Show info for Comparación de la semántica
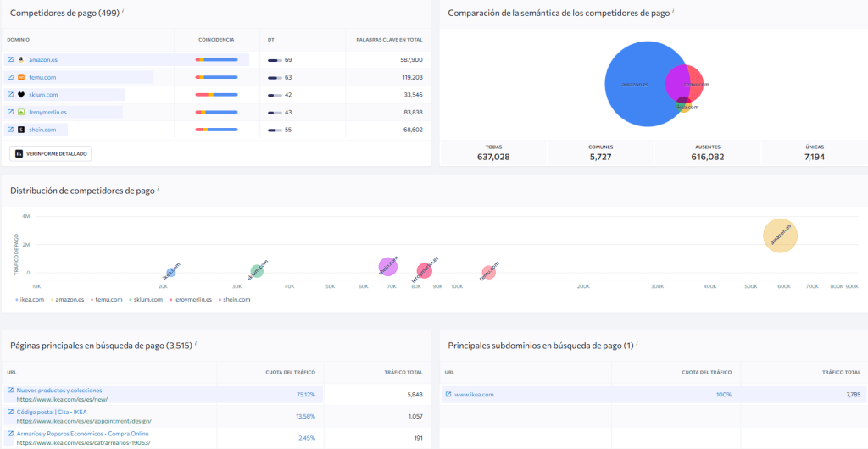 pyautogui.click(x=674, y=10)
